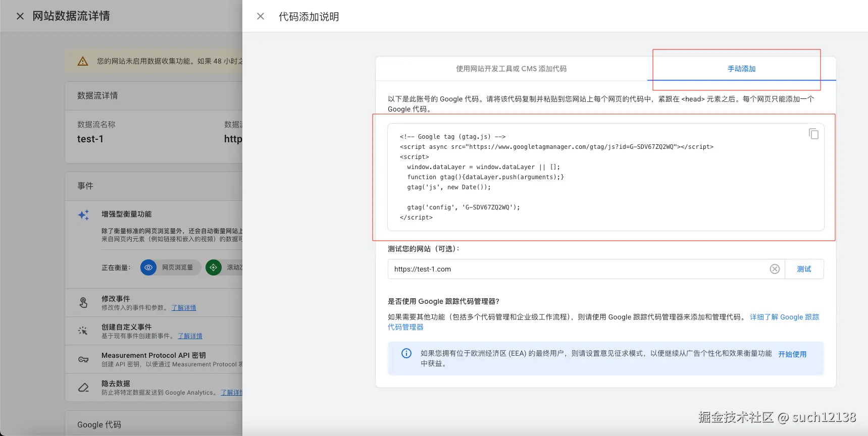
Task: Click the info icon in EEA notice
Action: [x=406, y=353]
